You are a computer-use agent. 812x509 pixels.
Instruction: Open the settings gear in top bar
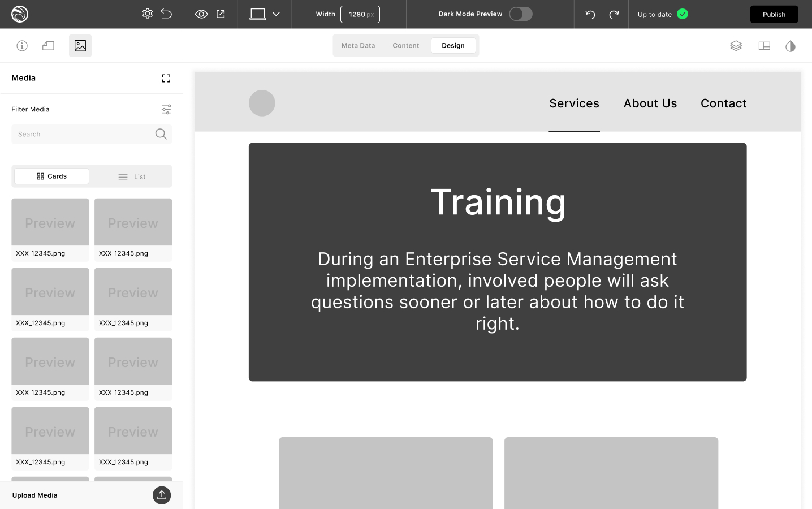click(147, 14)
